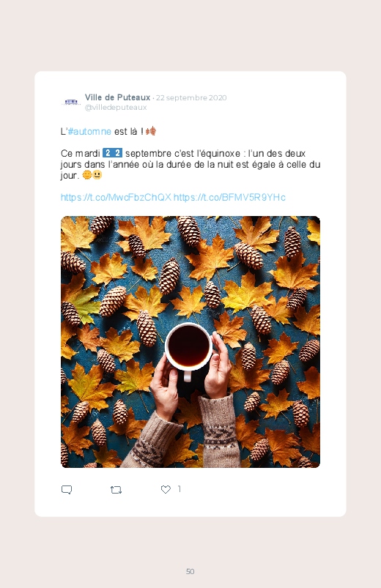Image resolution: width=381 pixels, height=588 pixels.
Task: Like the tweet with the heart icon
Action: coord(166,489)
